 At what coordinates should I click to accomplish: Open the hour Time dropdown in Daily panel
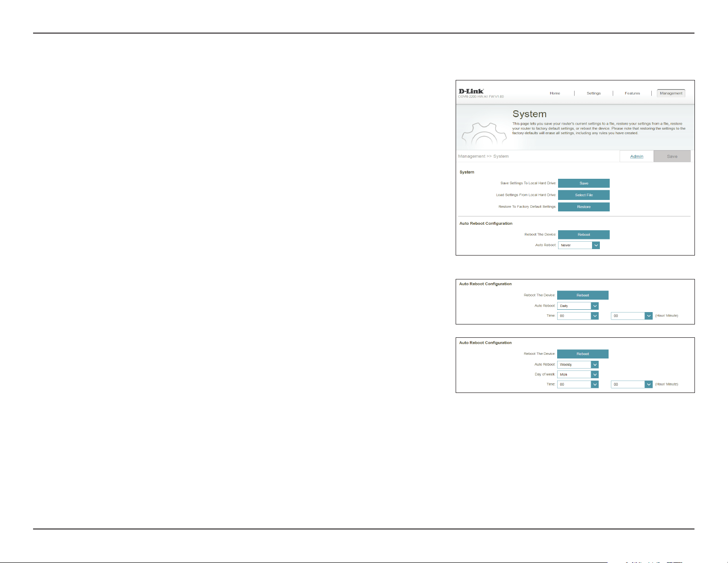tap(578, 316)
